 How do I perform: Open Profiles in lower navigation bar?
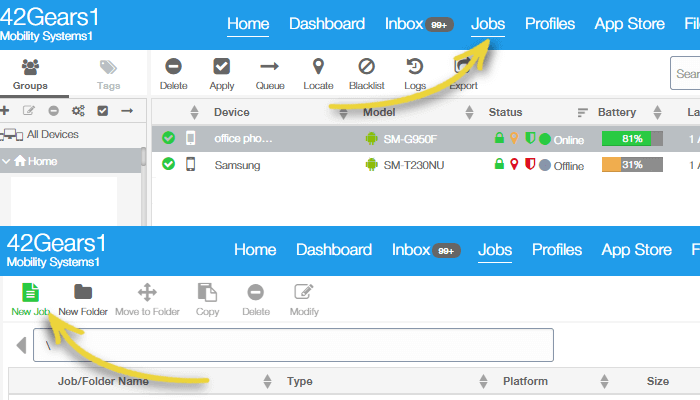click(x=557, y=250)
